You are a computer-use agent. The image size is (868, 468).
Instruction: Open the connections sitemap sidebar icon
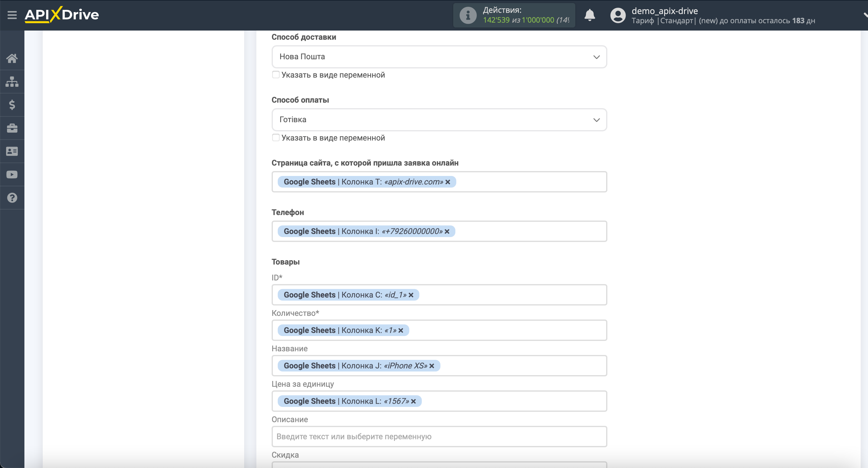pos(12,82)
